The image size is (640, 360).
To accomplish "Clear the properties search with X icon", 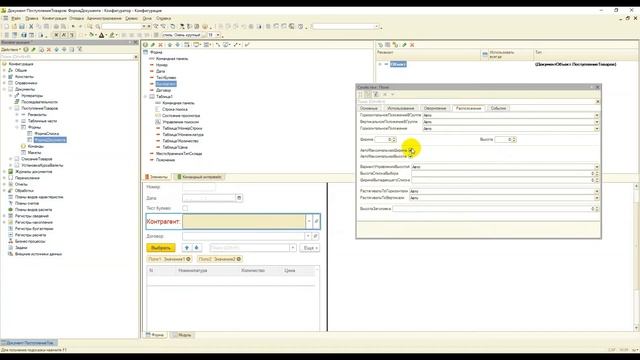I will (598, 101).
